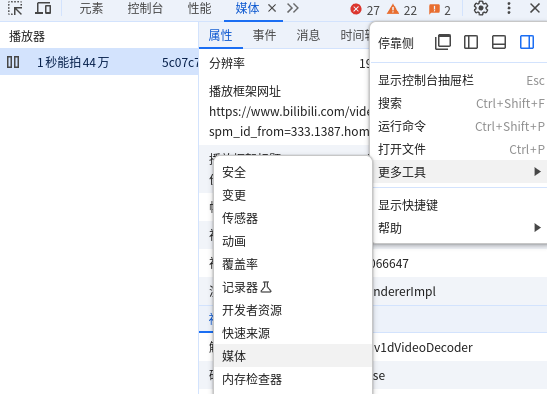Close DevTools with the X icon
The height and width of the screenshot is (394, 547).
[535, 8]
